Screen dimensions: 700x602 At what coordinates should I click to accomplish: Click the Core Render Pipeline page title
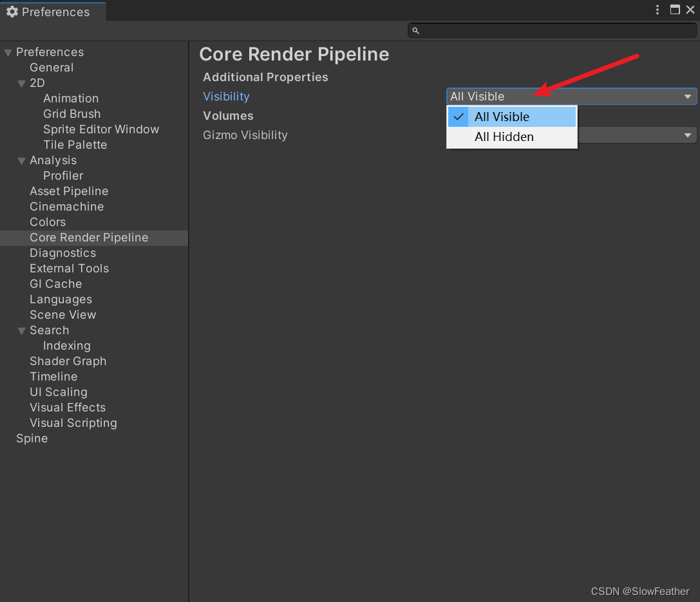click(x=294, y=55)
